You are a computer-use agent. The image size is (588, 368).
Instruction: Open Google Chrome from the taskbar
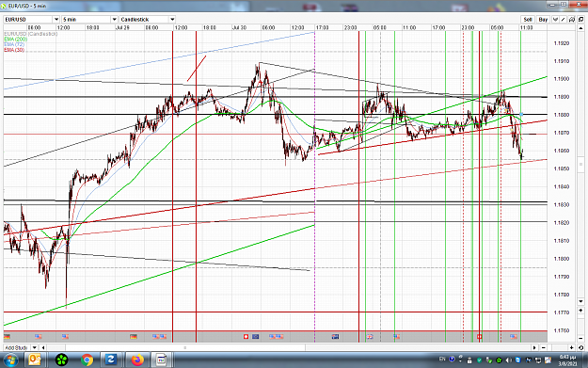pos(87,360)
